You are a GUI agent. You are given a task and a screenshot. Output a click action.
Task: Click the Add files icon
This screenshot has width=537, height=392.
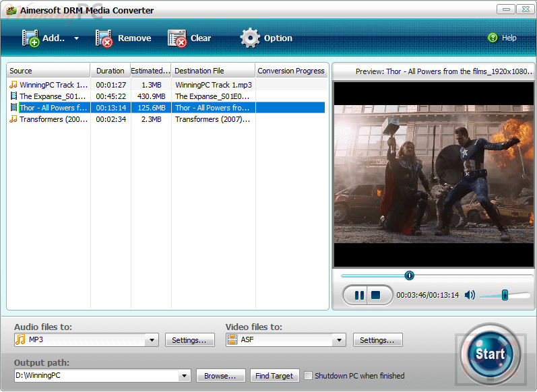(x=30, y=38)
